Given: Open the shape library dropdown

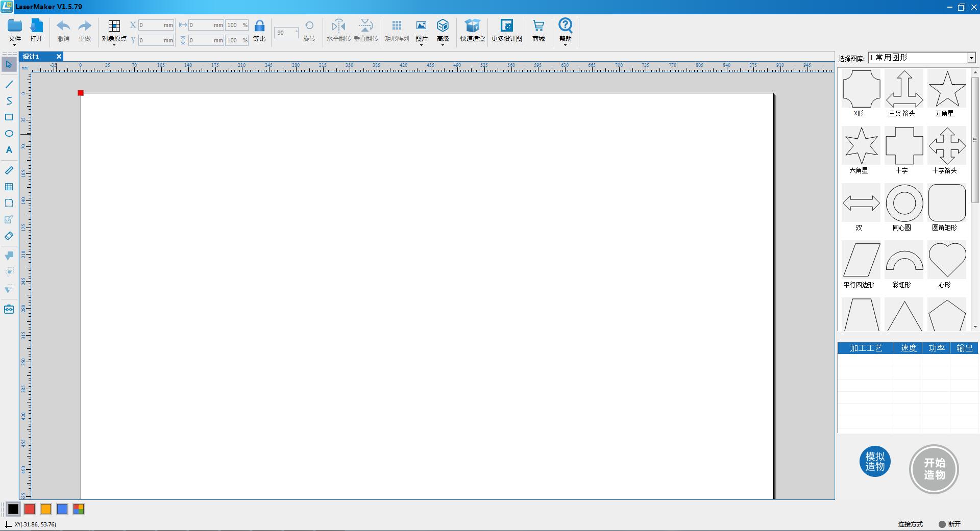Looking at the screenshot, I should (971, 58).
